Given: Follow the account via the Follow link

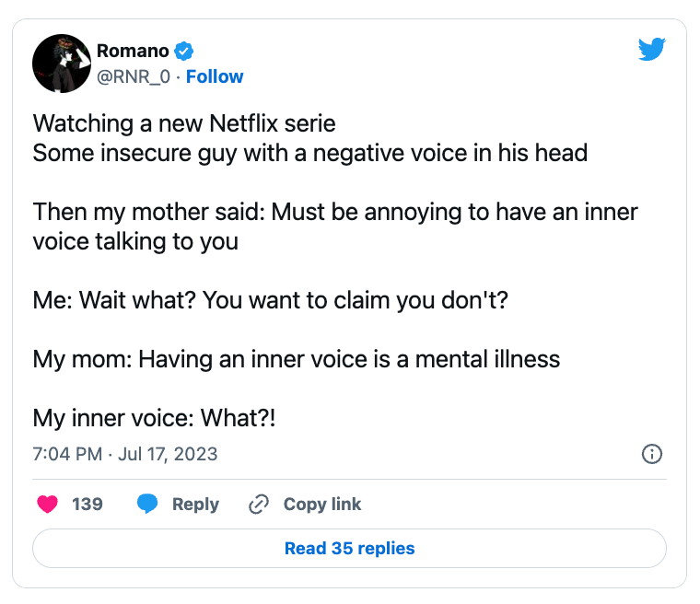Looking at the screenshot, I should [x=215, y=76].
